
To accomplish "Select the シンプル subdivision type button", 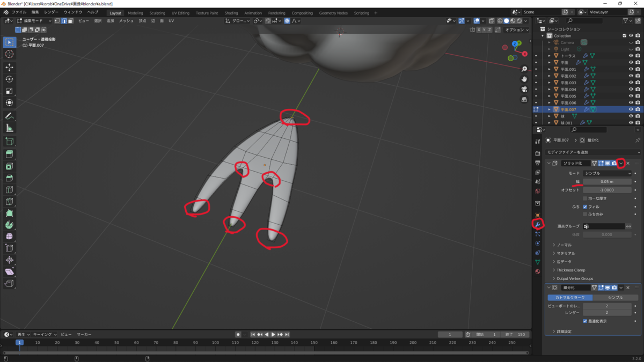I will [616, 297].
